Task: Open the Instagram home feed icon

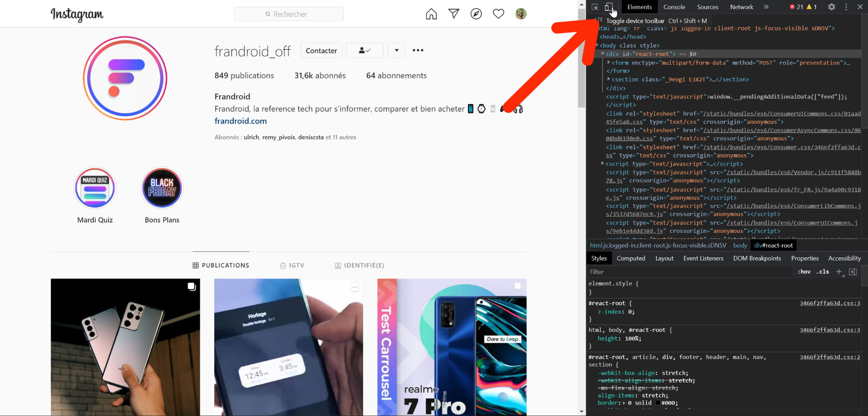Action: pyautogui.click(x=431, y=14)
